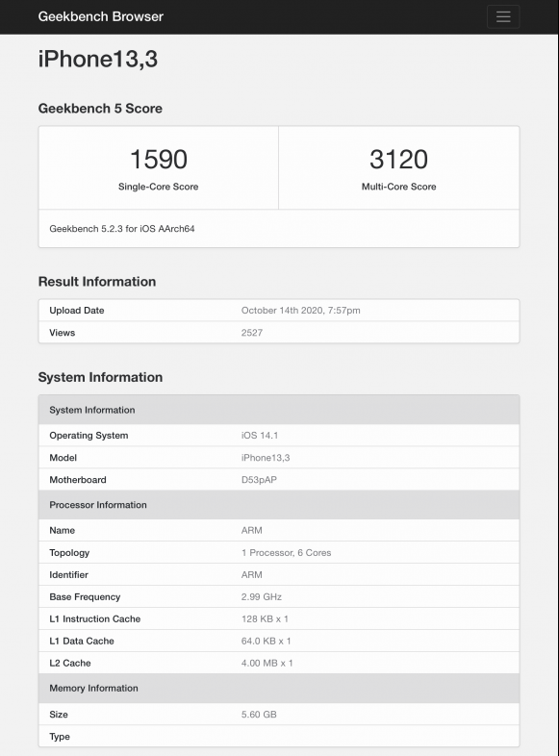The width and height of the screenshot is (559, 756).
Task: Select the 3120 multi-core score value
Action: coord(398,159)
